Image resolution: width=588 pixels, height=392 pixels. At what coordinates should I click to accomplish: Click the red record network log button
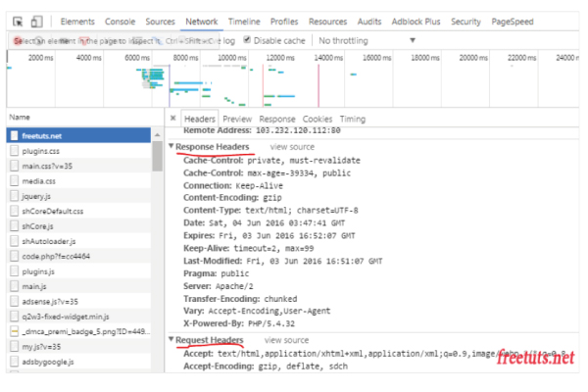pyautogui.click(x=19, y=40)
